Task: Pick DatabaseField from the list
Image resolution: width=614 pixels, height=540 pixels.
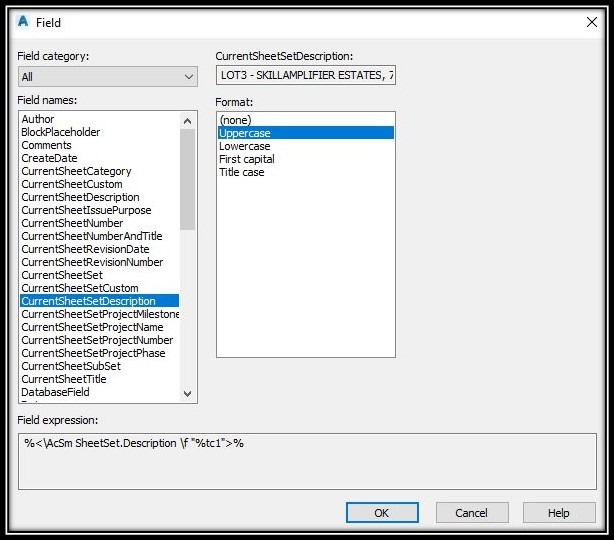Action: click(99, 392)
